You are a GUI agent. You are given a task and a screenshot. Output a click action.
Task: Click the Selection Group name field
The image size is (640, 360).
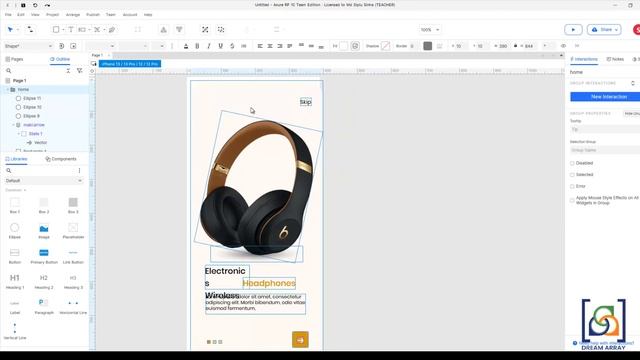[605, 150]
